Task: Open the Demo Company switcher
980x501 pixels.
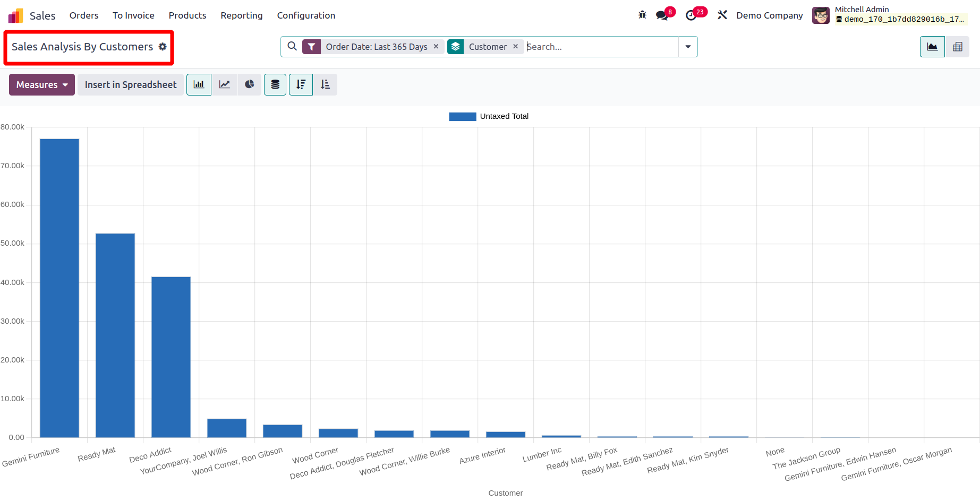Action: coord(769,15)
